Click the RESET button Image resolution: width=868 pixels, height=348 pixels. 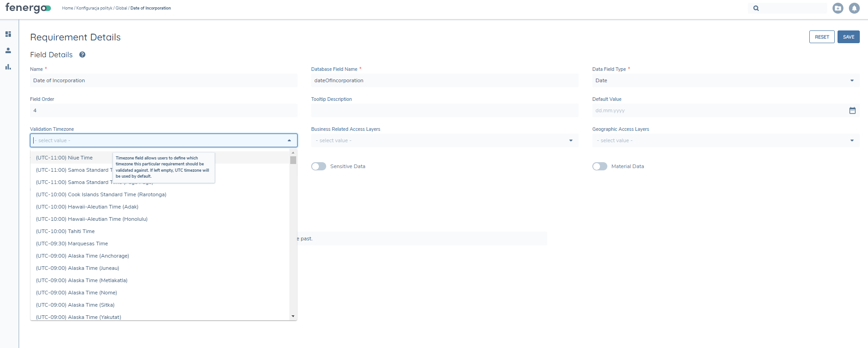point(822,37)
